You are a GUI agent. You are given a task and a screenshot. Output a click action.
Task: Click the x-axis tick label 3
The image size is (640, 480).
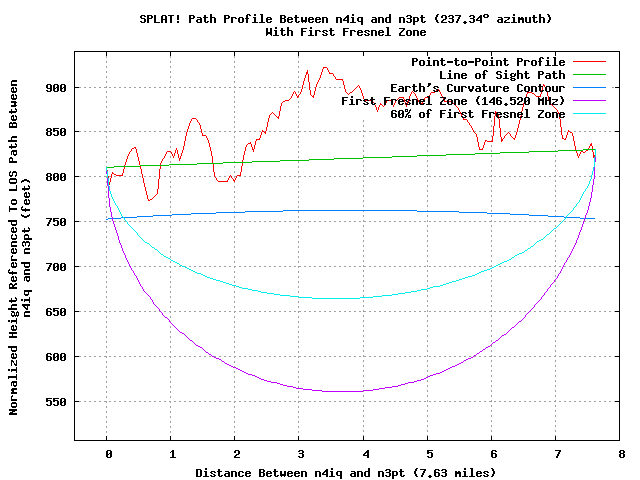[x=301, y=454]
